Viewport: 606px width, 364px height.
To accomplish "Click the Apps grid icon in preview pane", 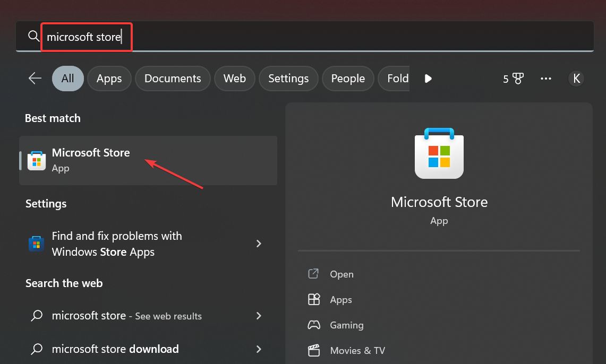I will 314,300.
